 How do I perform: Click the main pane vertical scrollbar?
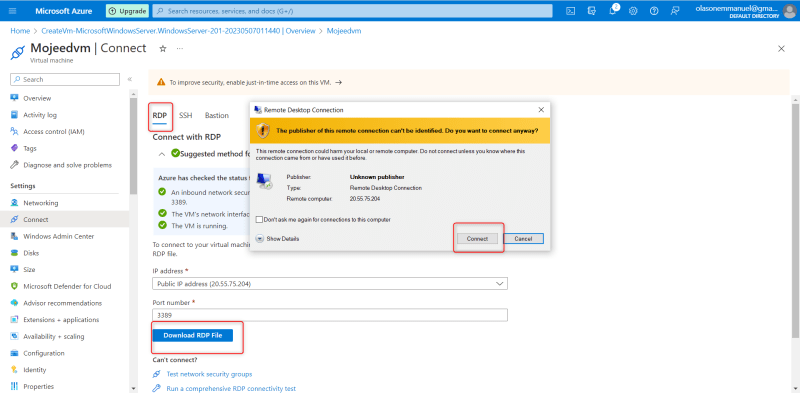click(795, 219)
